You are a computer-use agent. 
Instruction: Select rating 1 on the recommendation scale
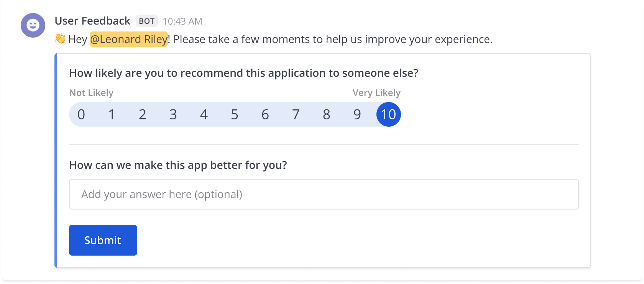112,114
